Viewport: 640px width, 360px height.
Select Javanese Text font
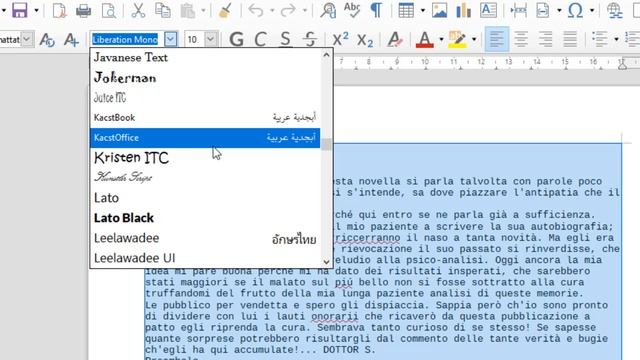[205, 58]
